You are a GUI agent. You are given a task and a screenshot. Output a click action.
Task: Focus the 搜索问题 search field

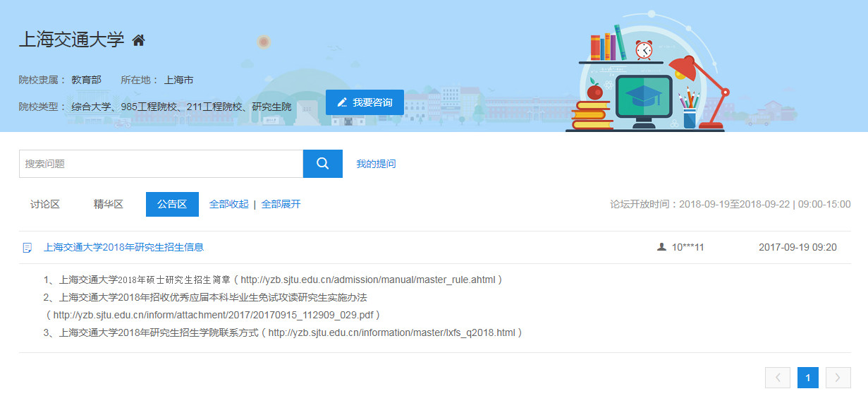(161, 164)
